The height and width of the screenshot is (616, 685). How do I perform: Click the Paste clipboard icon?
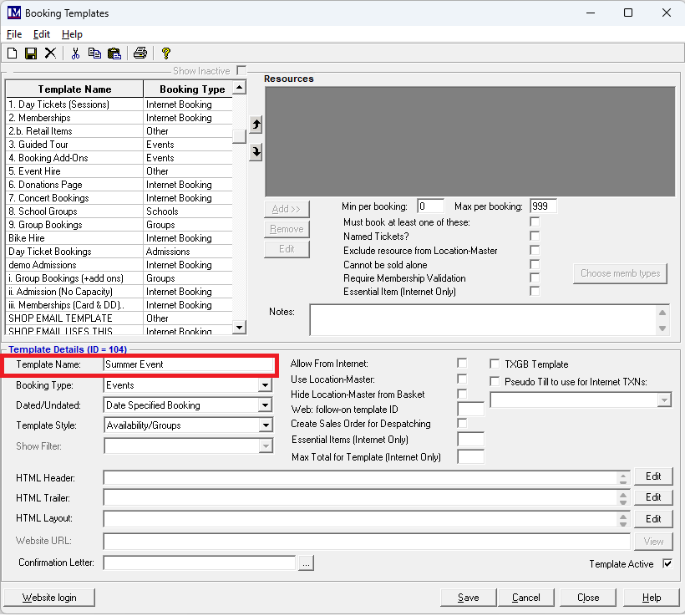coord(114,53)
